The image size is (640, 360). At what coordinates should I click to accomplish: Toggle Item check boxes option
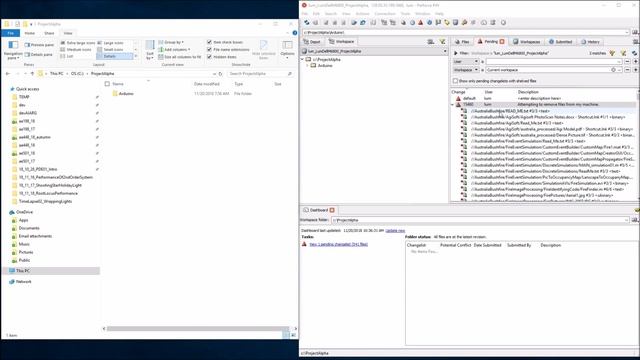coord(209,42)
